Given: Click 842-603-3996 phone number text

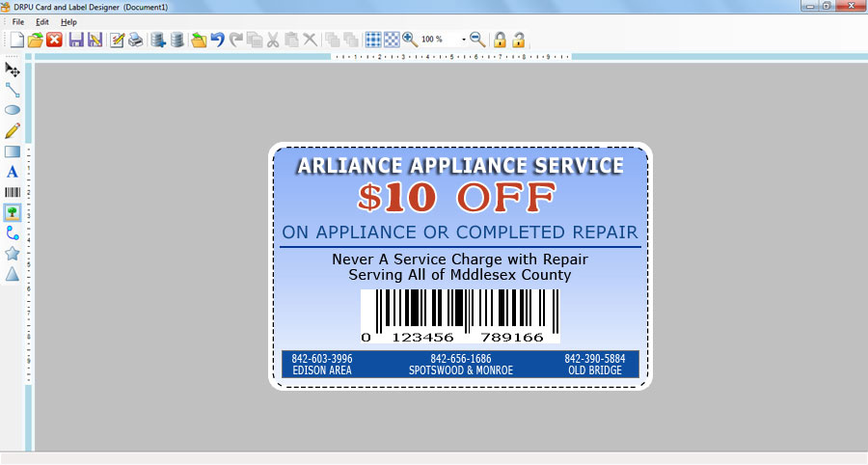Looking at the screenshot, I should click(321, 358).
